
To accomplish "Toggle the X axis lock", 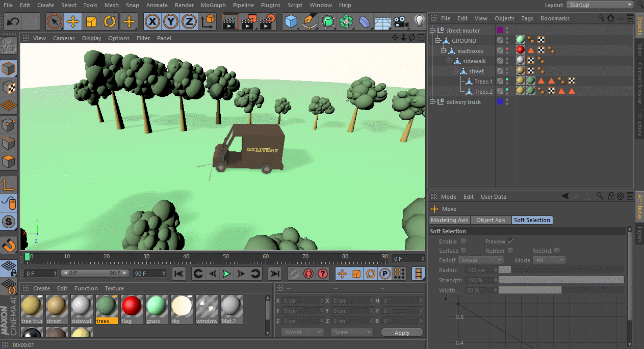I will coord(152,21).
